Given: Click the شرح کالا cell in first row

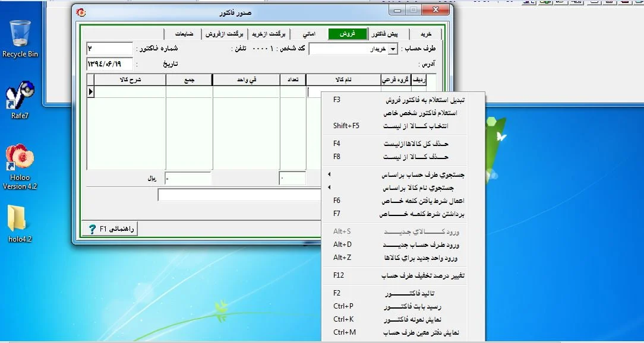Looking at the screenshot, I should coord(130,93).
